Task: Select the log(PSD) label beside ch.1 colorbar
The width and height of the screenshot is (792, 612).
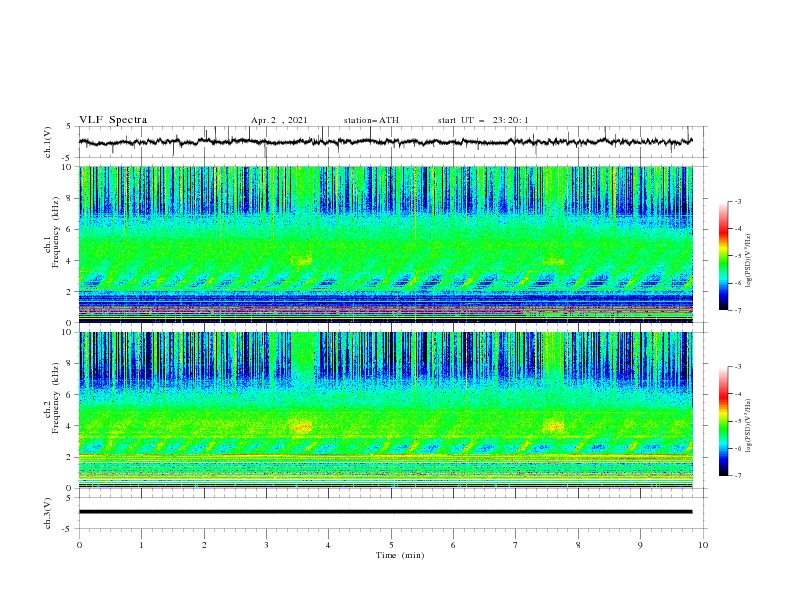Action: point(748,261)
